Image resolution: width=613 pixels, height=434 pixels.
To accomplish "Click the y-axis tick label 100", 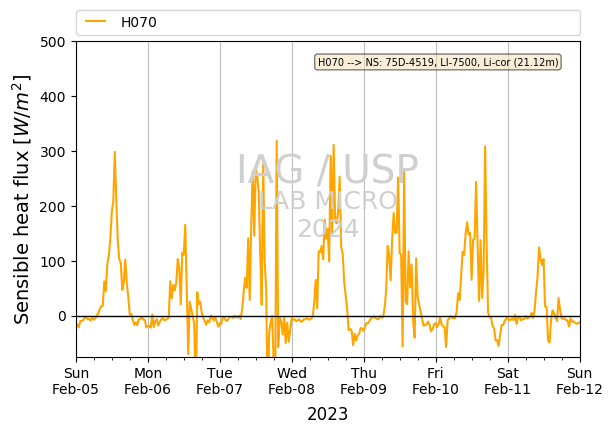I will (x=53, y=262).
